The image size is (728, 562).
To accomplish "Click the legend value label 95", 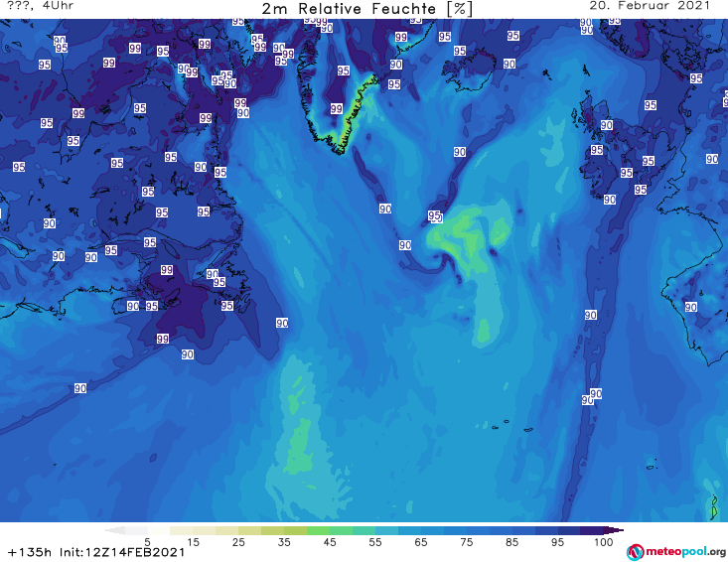I will coord(557,542).
